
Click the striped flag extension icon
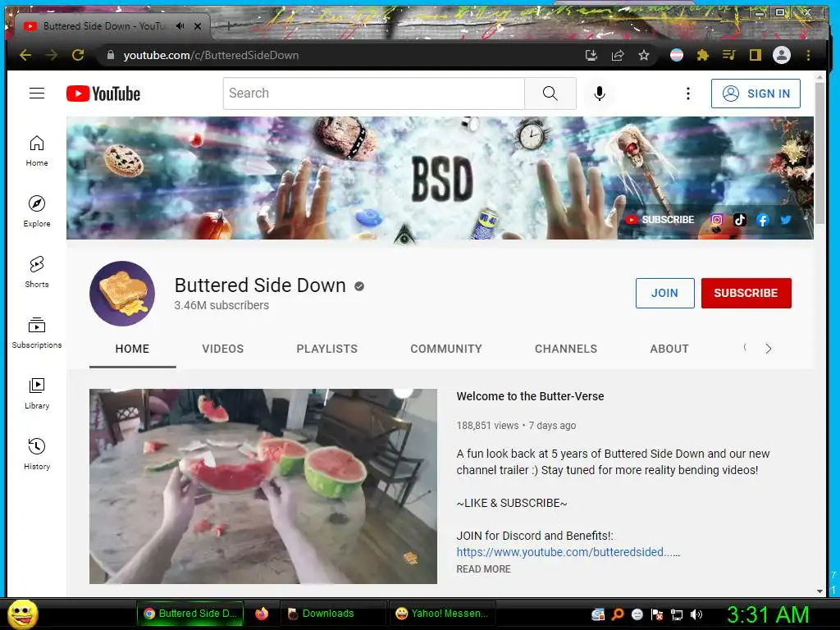click(677, 55)
